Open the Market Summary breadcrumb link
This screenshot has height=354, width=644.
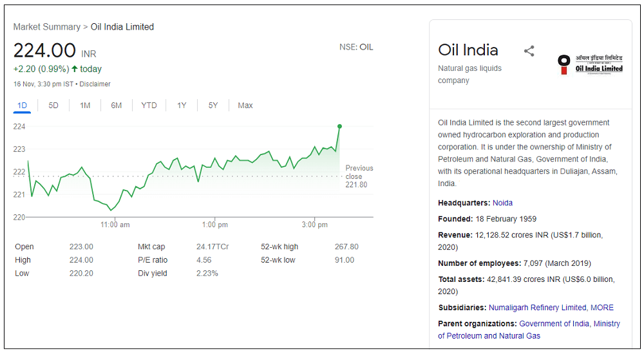47,26
